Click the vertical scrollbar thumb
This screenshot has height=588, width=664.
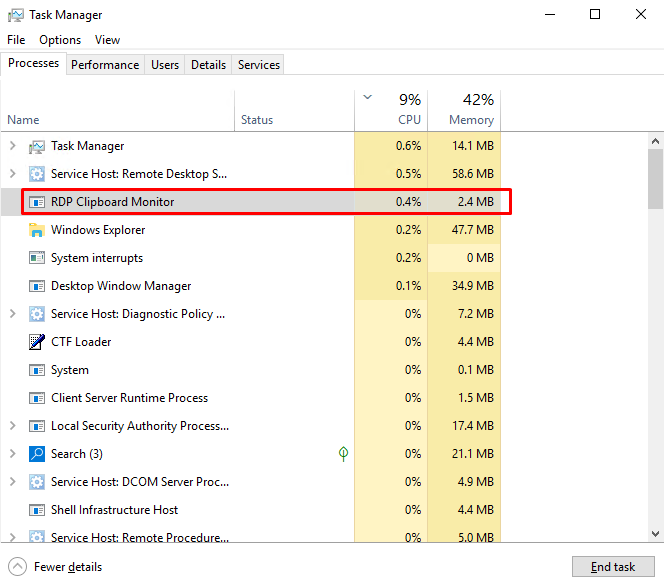(655, 179)
